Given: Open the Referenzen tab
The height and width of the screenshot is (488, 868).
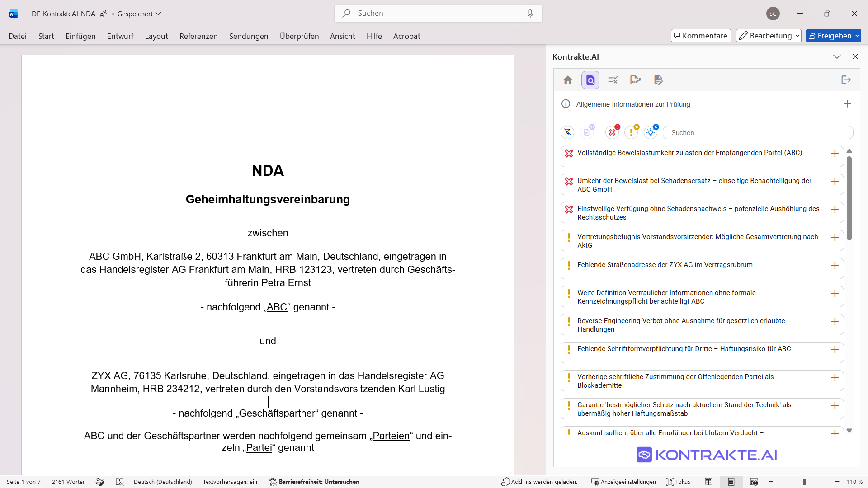Looking at the screenshot, I should (x=198, y=36).
